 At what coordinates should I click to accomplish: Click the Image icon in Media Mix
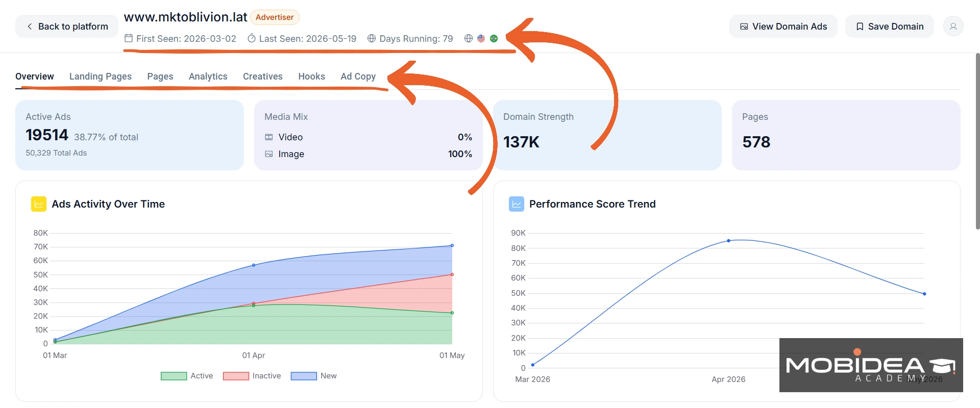tap(269, 154)
